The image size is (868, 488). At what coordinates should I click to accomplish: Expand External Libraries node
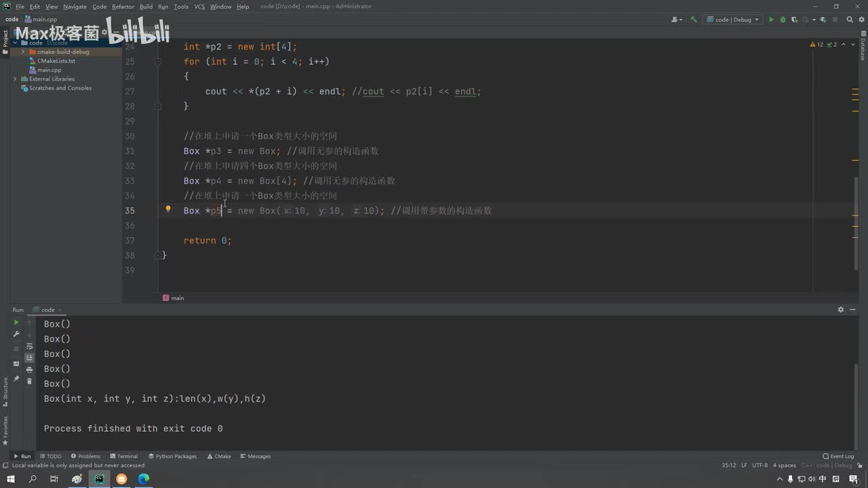(x=15, y=79)
